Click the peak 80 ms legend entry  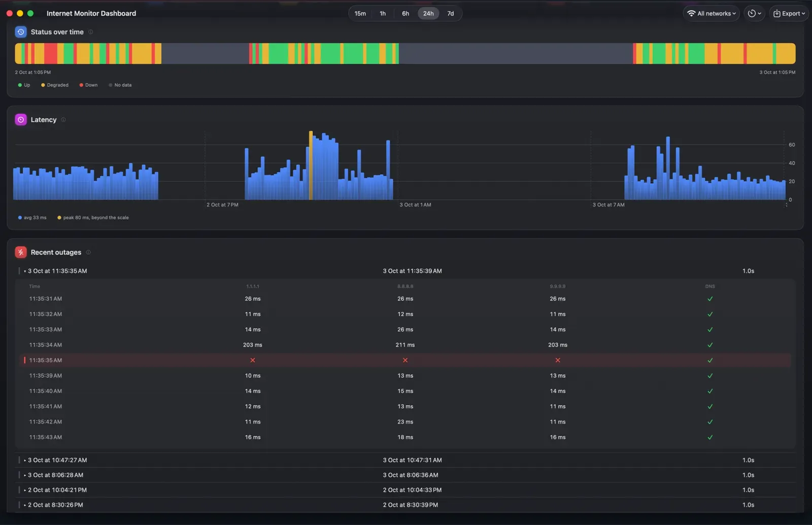[x=93, y=218]
